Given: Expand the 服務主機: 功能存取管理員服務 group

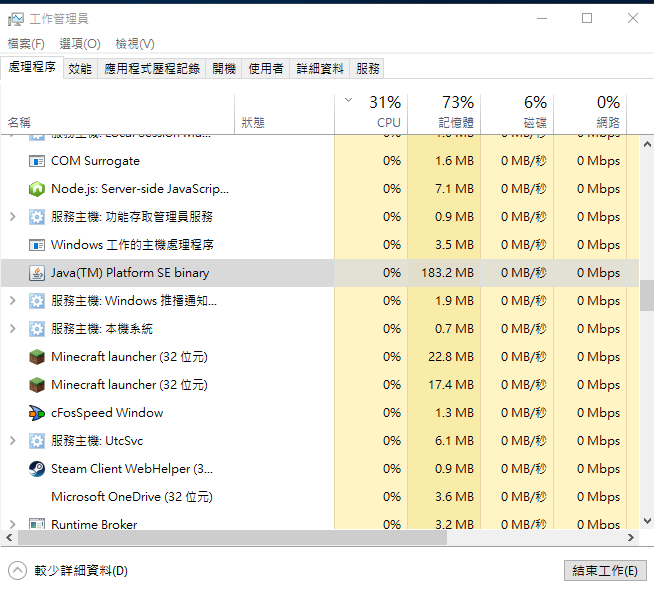Looking at the screenshot, I should 13,217.
